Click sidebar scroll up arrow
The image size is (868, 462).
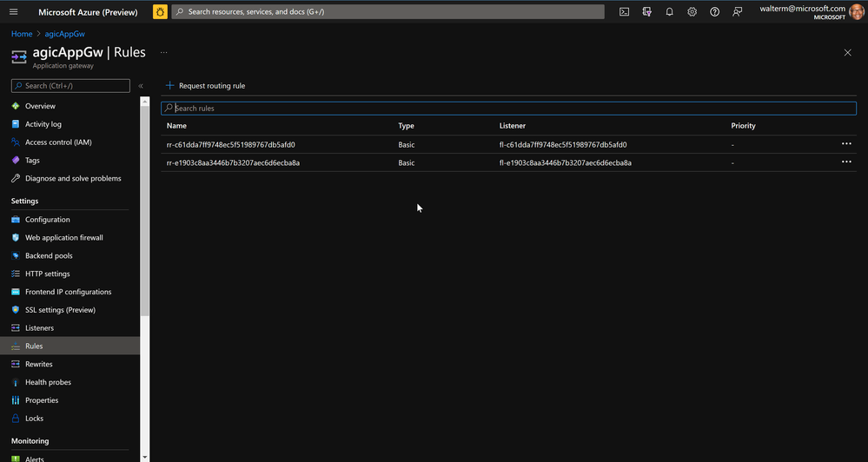coord(145,102)
